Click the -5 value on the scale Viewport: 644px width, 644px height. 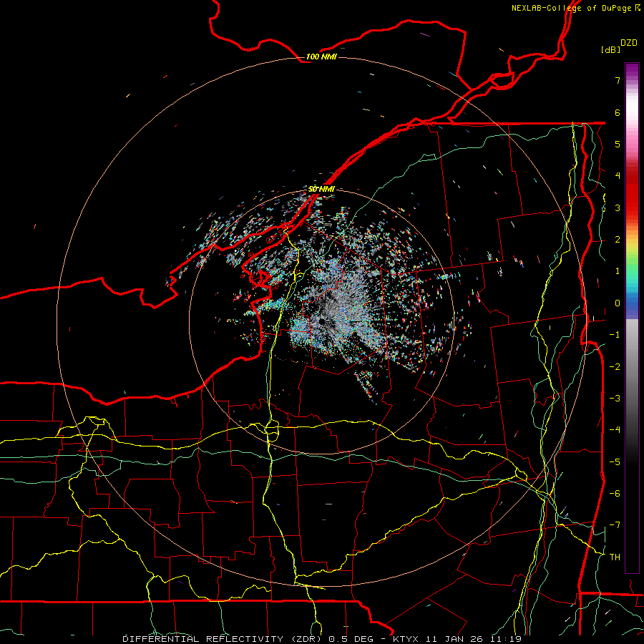tap(615, 462)
